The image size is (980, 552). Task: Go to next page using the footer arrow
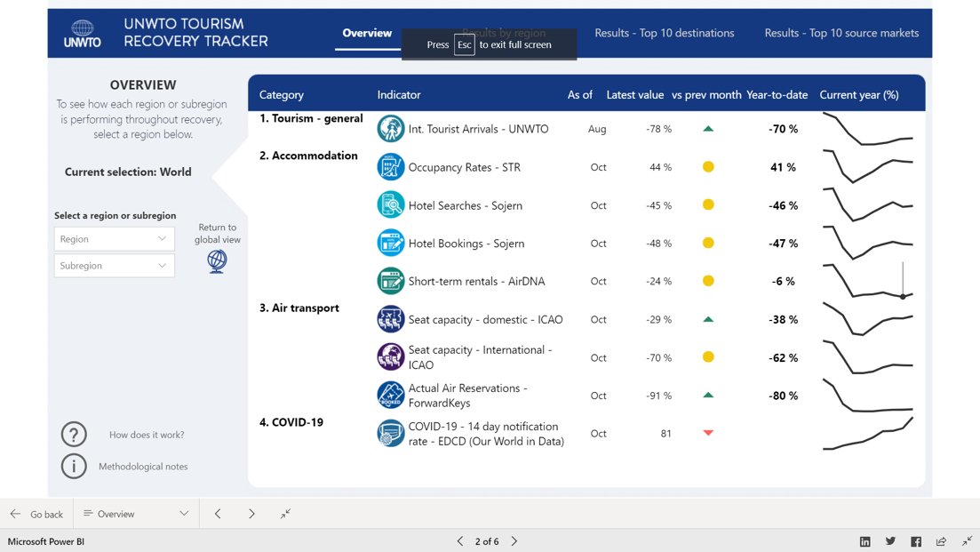tap(514, 540)
